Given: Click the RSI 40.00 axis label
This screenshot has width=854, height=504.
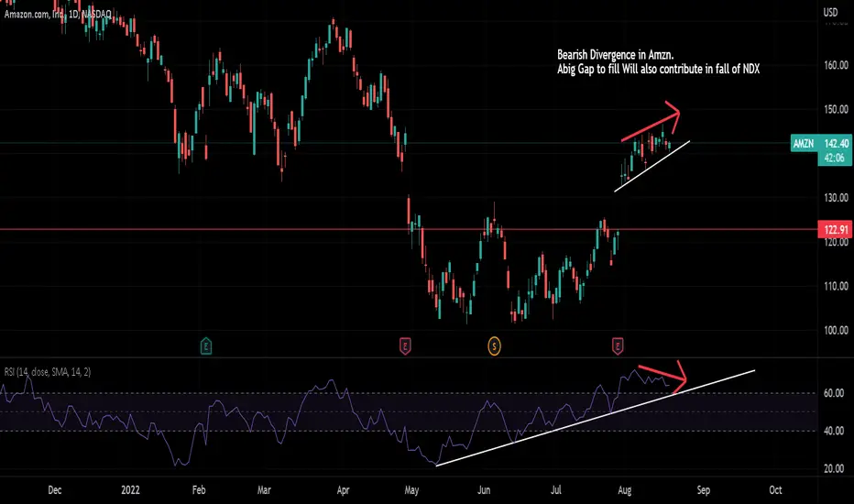Looking at the screenshot, I should coord(834,431).
